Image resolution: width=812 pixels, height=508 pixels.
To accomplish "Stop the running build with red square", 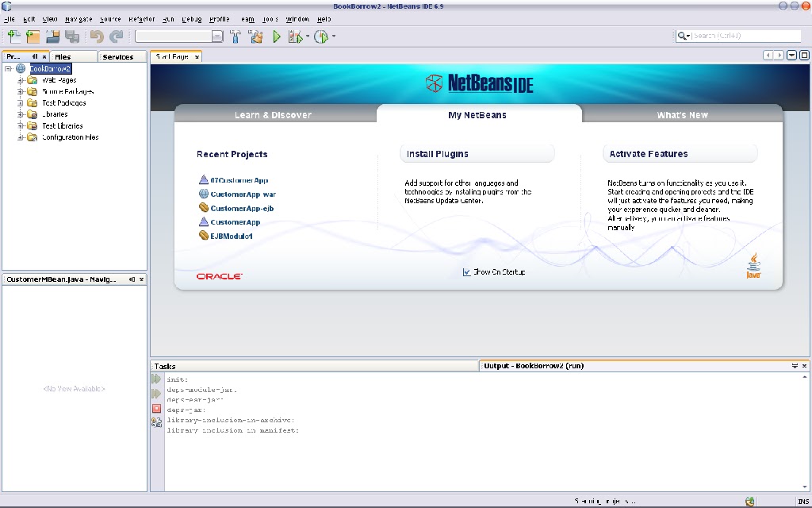I will (x=156, y=409).
